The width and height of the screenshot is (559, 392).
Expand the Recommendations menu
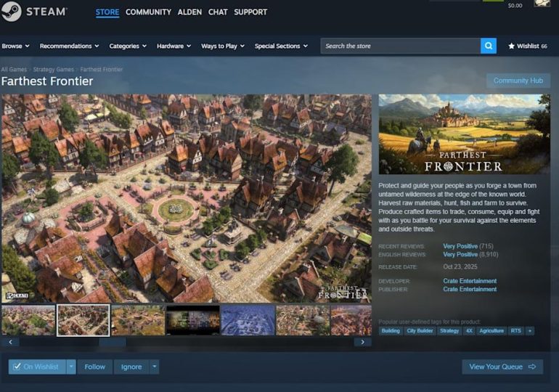tap(69, 46)
